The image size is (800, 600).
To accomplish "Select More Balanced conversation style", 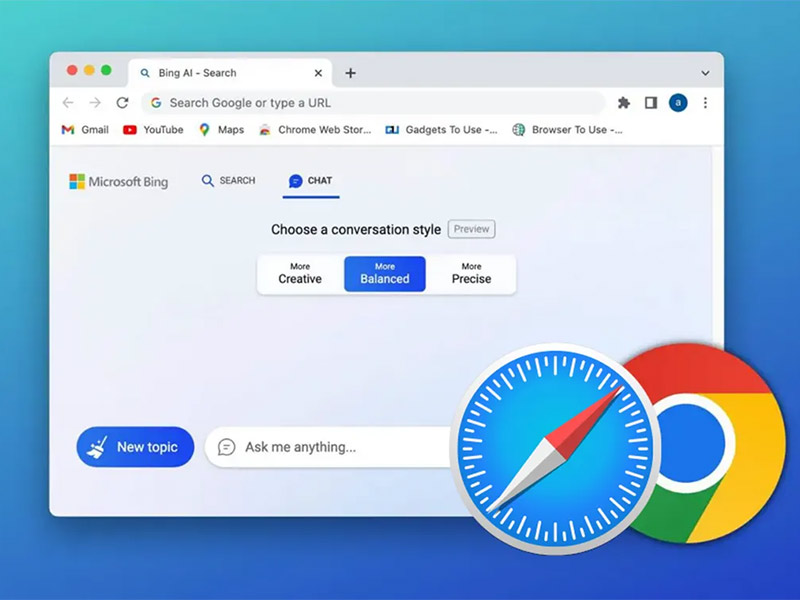I will click(x=385, y=274).
